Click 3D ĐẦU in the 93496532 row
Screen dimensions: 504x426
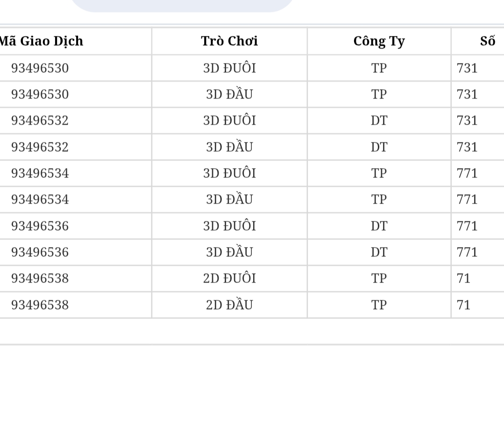click(x=229, y=147)
